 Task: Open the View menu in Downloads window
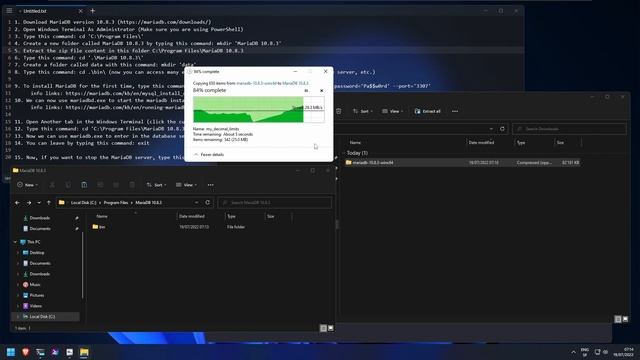coord(393,111)
